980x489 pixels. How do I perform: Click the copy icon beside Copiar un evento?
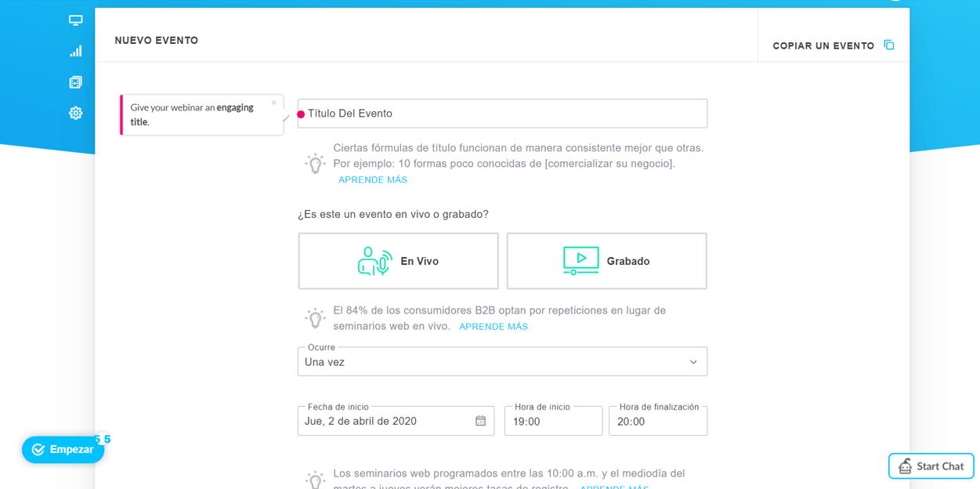click(889, 45)
